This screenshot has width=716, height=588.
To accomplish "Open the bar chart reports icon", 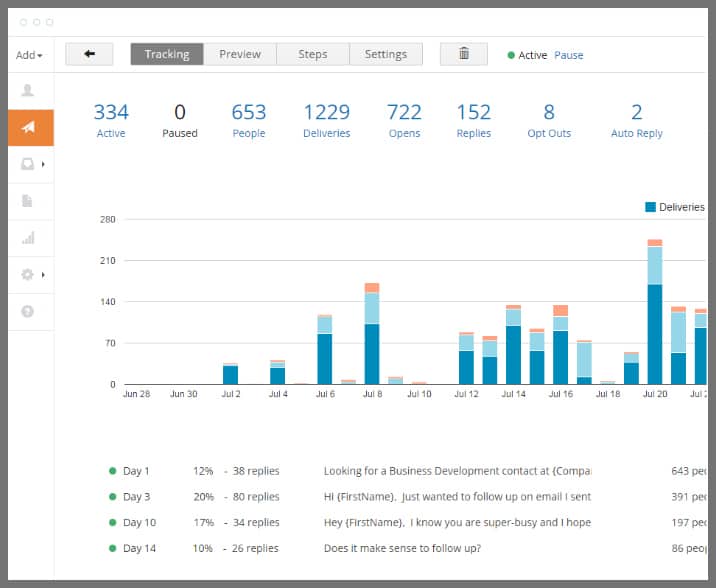I will 27,238.
